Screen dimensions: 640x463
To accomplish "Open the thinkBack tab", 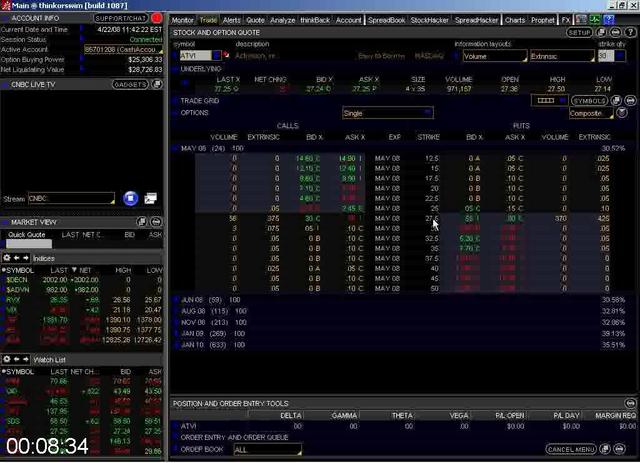I will click(x=315, y=20).
